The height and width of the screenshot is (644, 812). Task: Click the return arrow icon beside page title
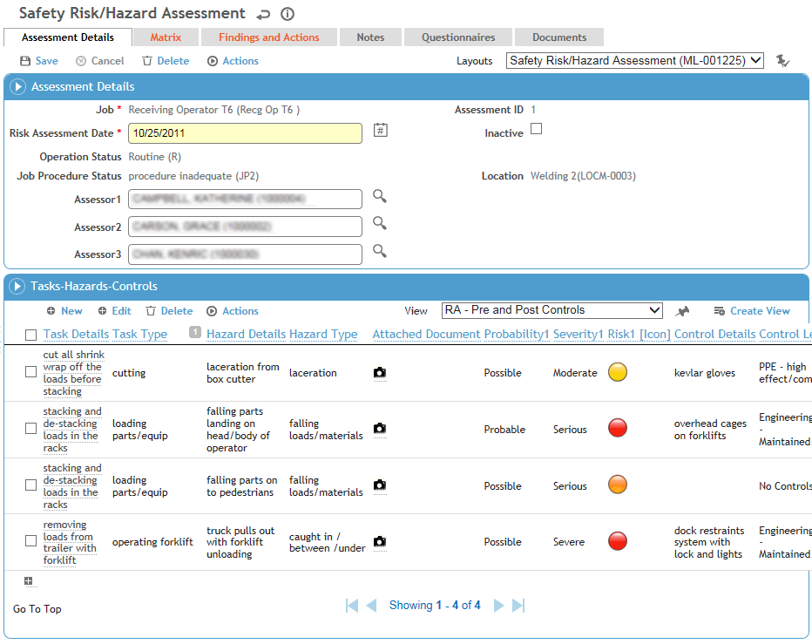pyautogui.click(x=263, y=14)
